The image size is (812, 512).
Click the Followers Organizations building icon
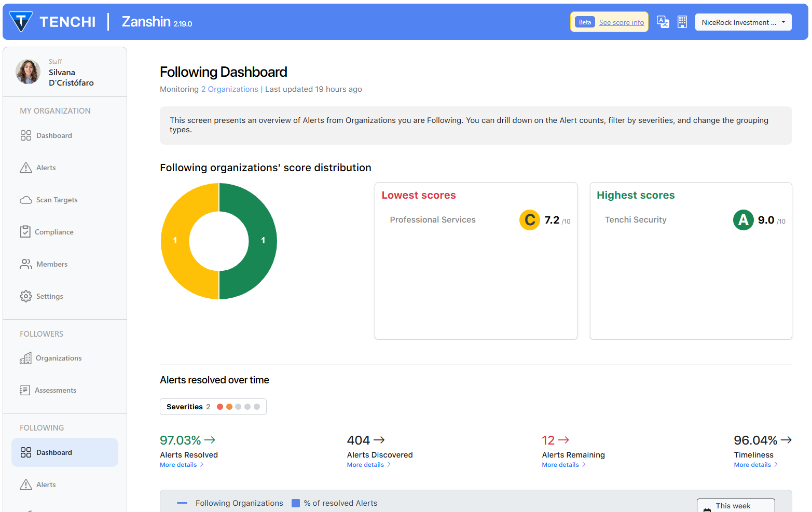click(x=25, y=358)
